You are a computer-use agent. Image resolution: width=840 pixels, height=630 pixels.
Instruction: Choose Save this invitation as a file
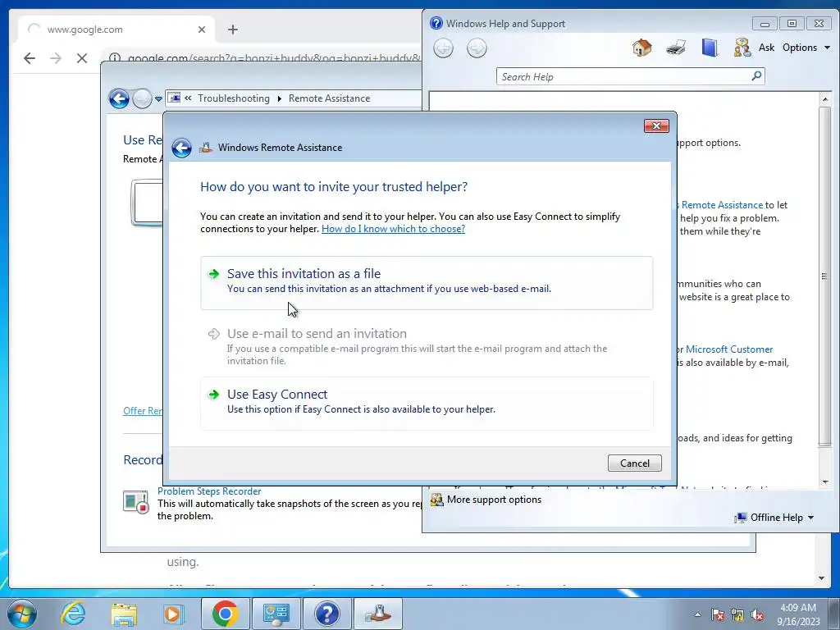[x=427, y=282]
